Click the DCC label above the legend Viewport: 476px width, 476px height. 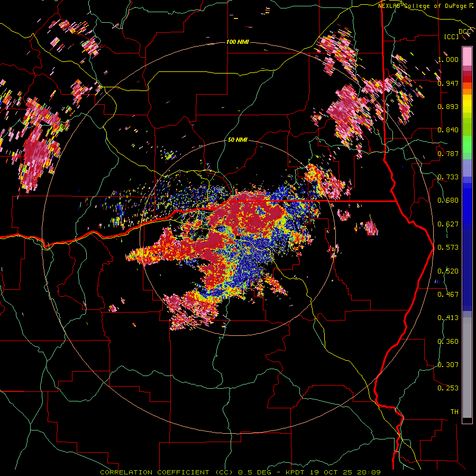[x=464, y=32]
